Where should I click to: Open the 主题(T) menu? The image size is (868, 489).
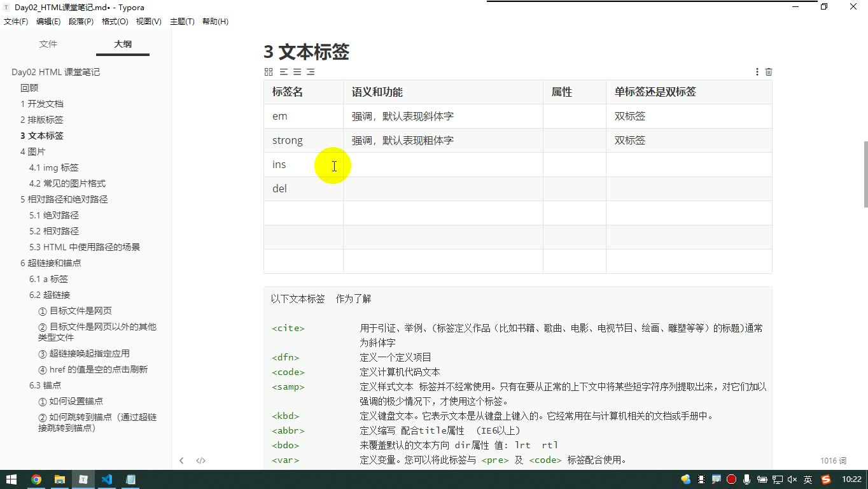(x=182, y=22)
